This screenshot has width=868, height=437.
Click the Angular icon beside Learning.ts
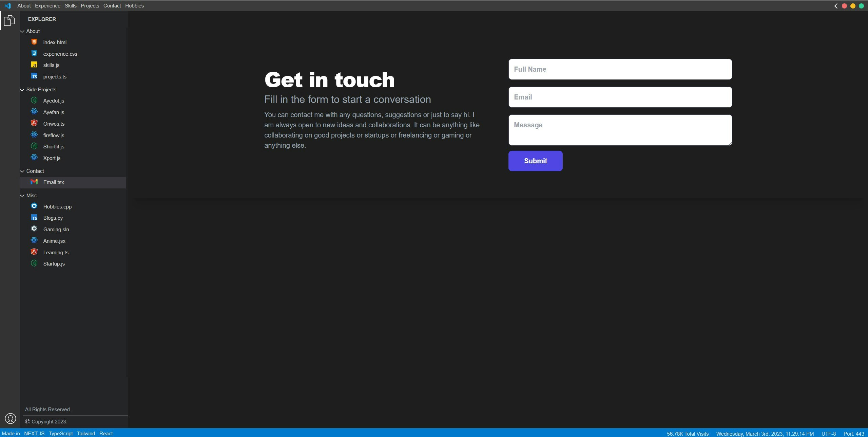click(34, 252)
